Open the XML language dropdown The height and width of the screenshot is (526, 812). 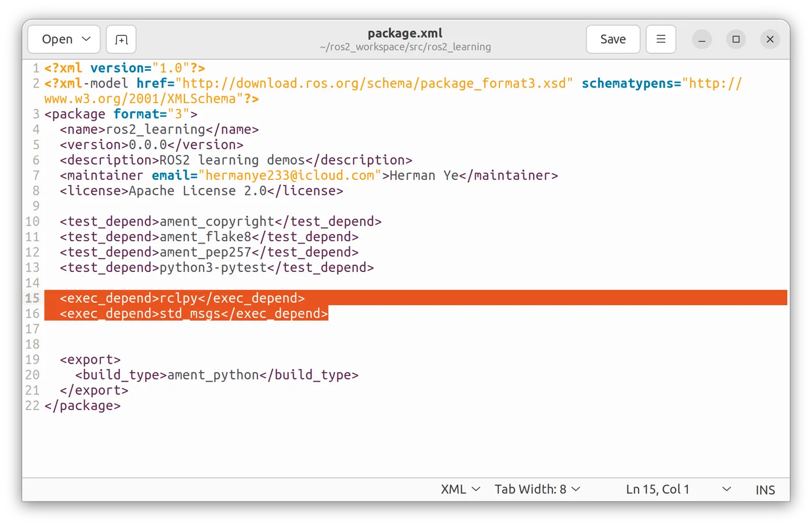461,489
